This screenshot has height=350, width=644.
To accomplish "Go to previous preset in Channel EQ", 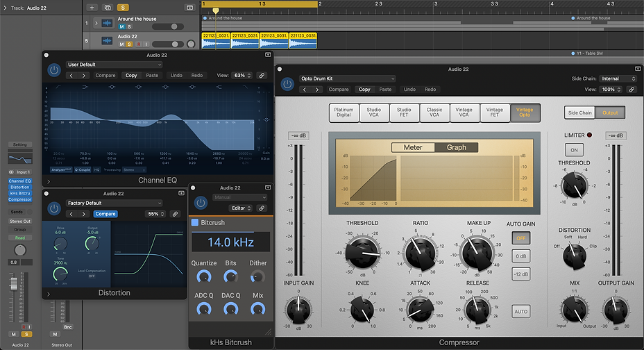I will tap(71, 76).
